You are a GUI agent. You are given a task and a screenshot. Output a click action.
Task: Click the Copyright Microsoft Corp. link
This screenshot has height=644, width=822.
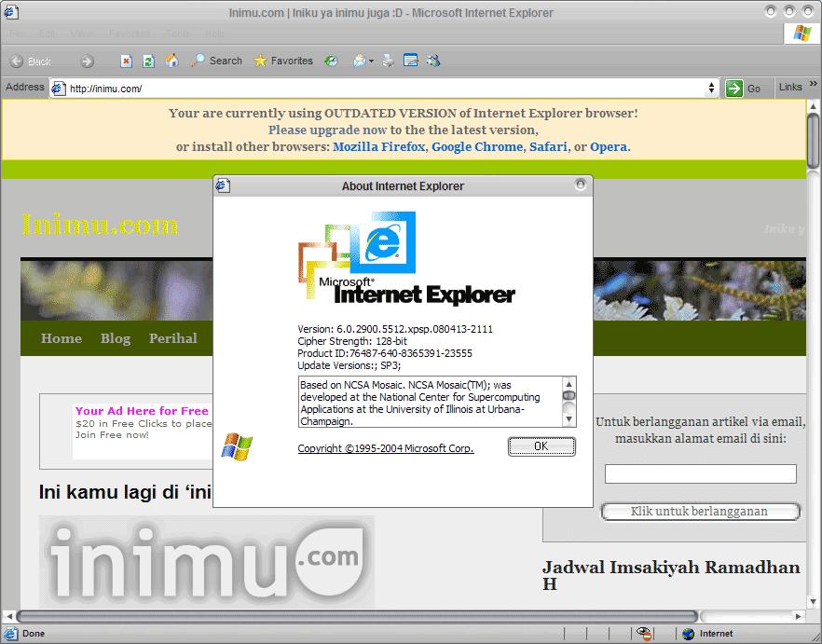click(x=386, y=448)
